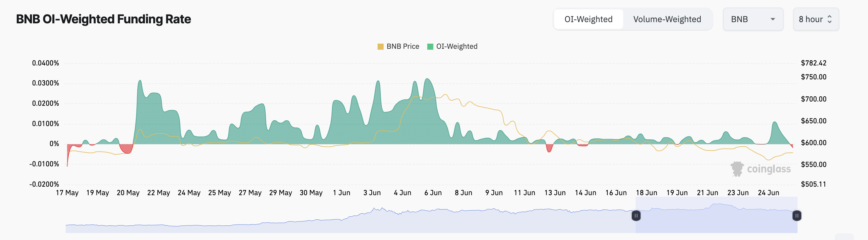Click the "16 Jun" date label

pos(616,193)
